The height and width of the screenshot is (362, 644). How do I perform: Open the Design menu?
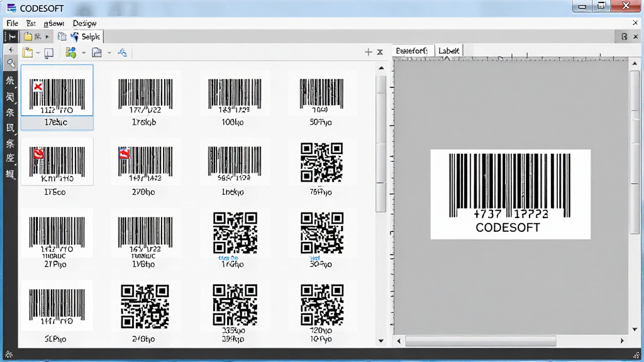click(84, 23)
